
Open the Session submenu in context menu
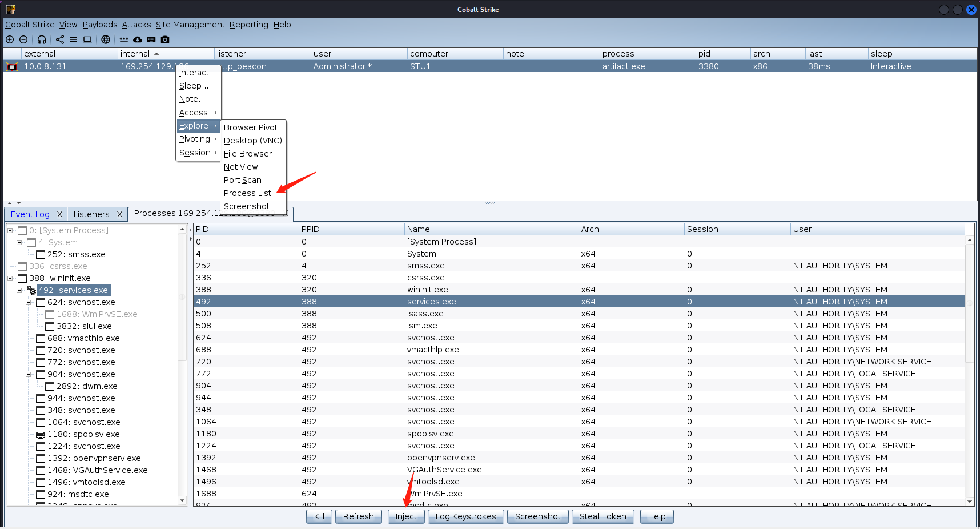(x=198, y=153)
